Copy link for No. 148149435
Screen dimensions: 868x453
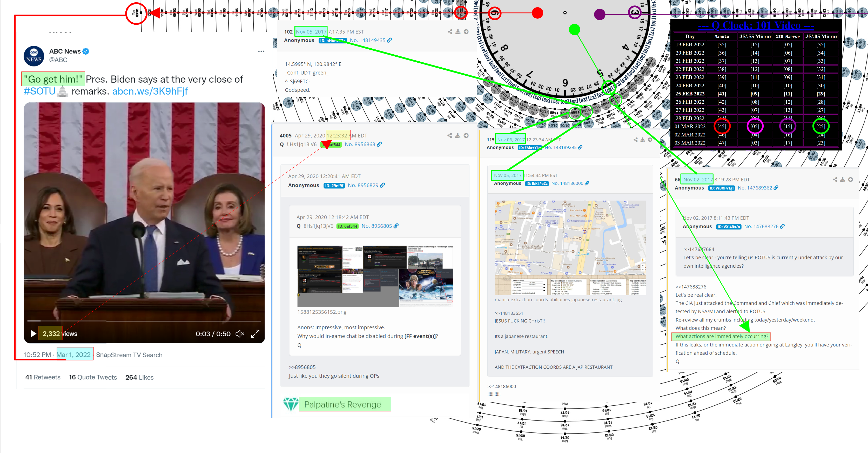[389, 40]
